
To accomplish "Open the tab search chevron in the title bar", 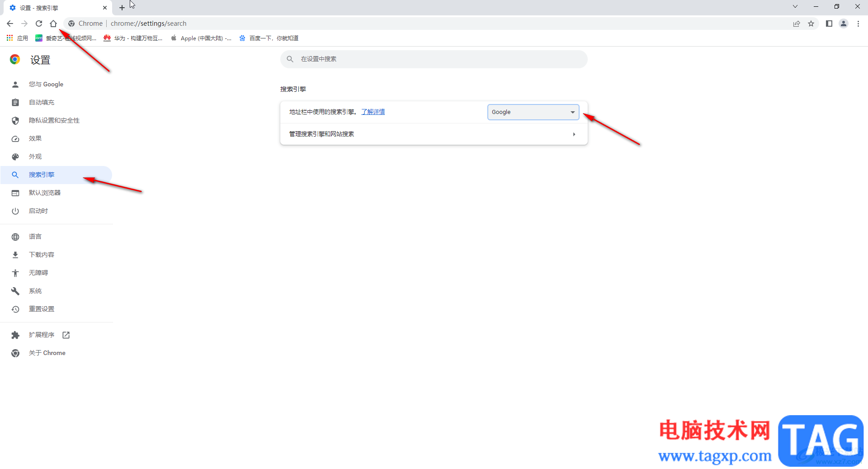I will click(795, 6).
